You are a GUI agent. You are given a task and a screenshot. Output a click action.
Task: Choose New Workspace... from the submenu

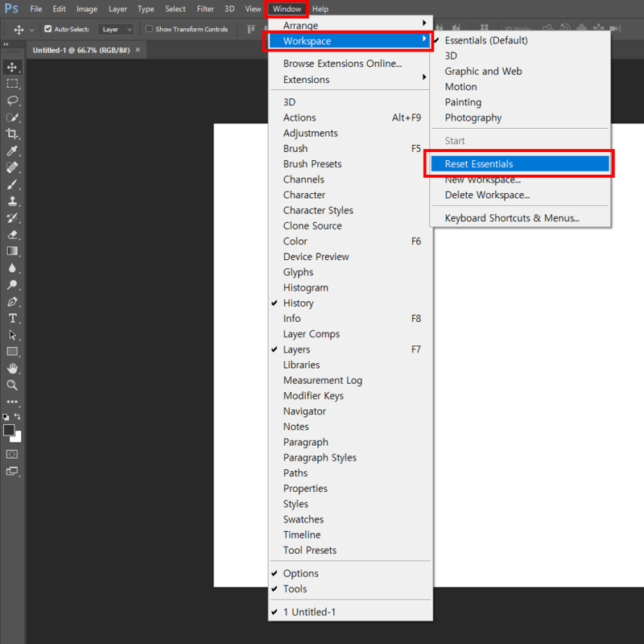pyautogui.click(x=520, y=180)
